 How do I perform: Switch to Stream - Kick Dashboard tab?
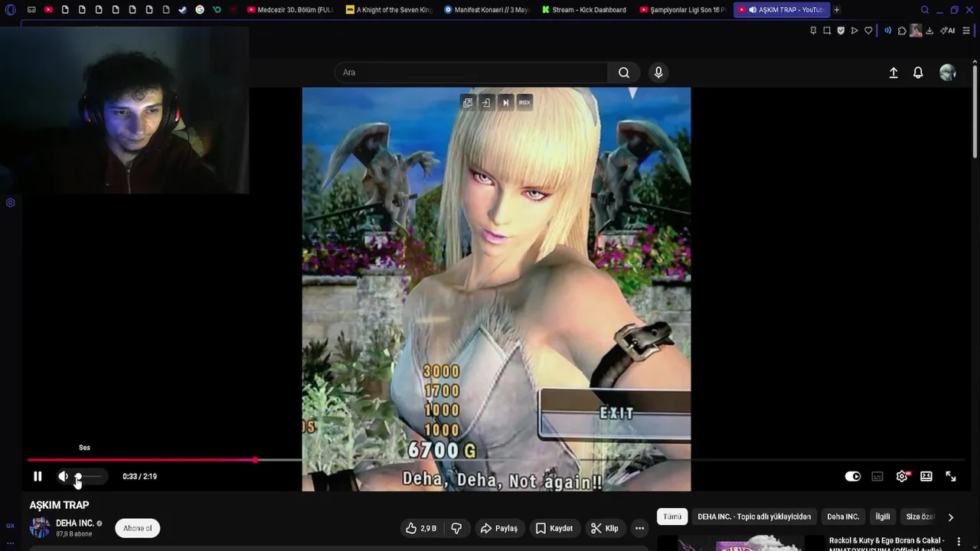(584, 10)
